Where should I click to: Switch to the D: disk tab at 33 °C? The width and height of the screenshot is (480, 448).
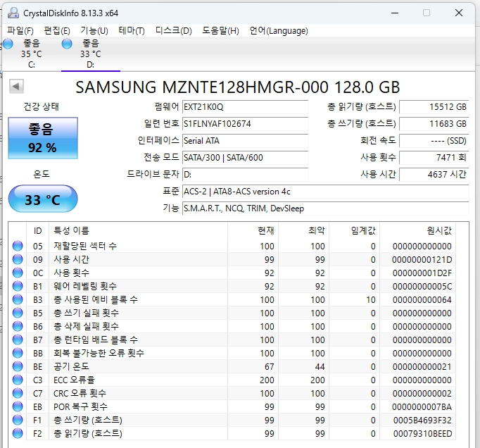91,54
